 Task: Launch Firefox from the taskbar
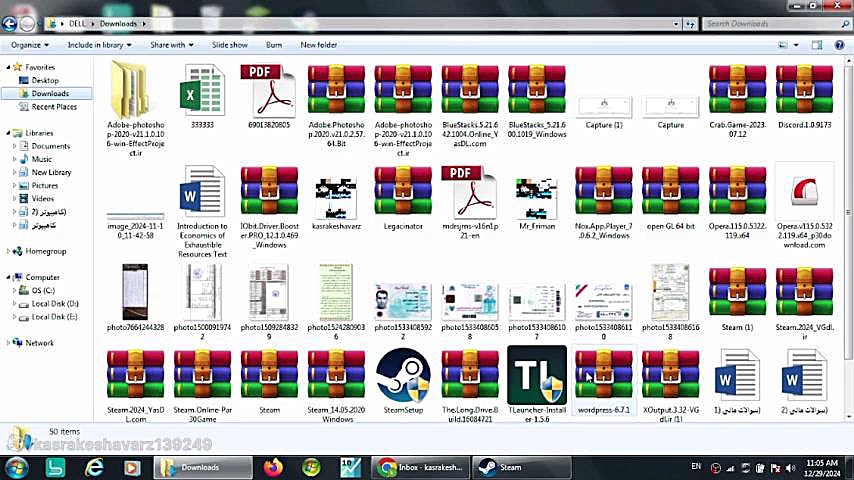pos(273,467)
